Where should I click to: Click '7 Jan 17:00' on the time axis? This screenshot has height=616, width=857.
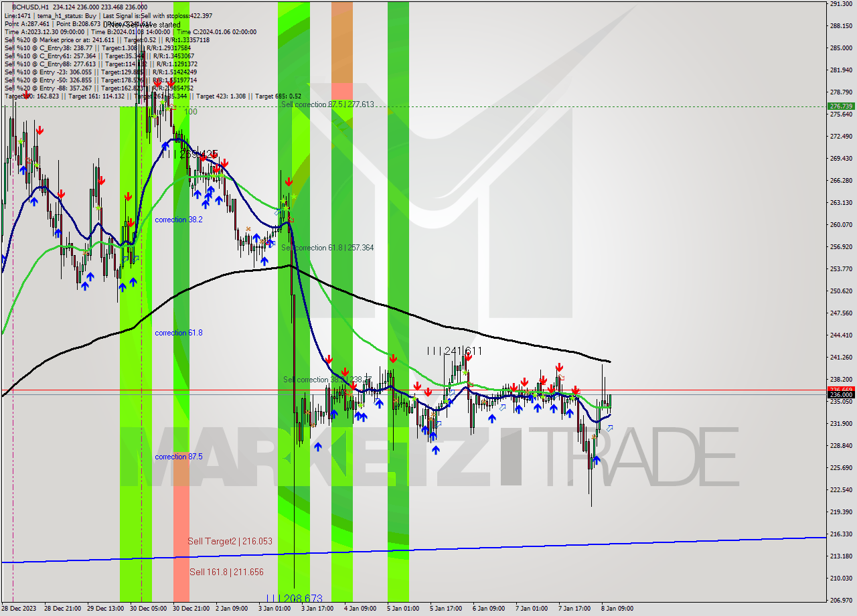click(574, 609)
